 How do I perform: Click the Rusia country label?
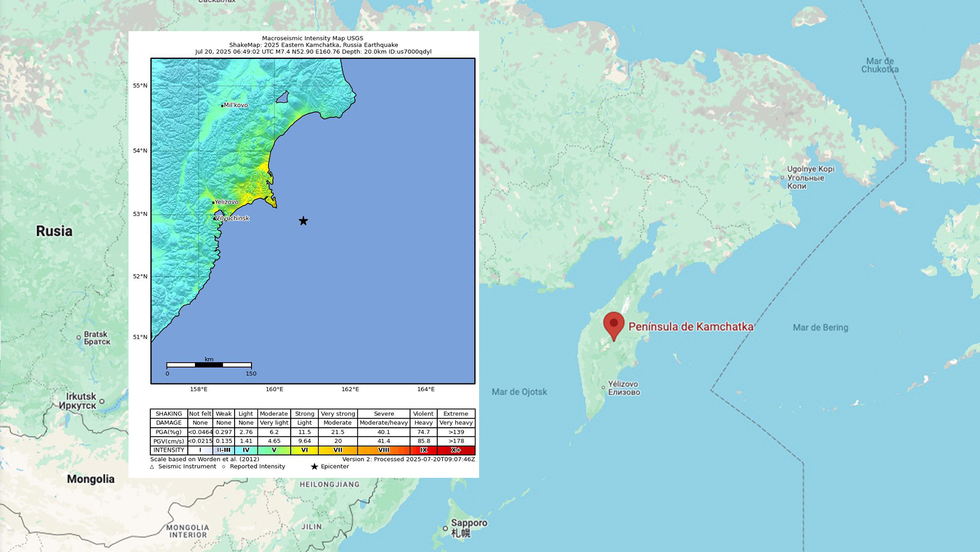[x=54, y=231]
